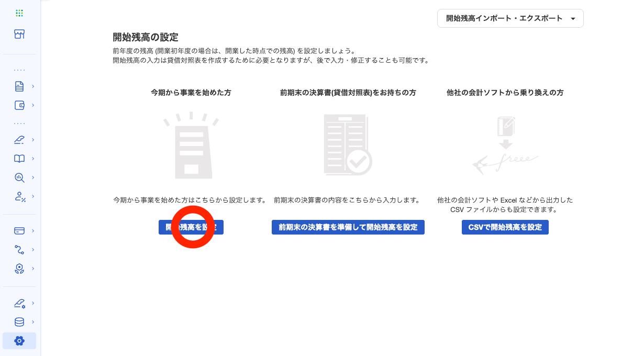Click the magnifier report icon in sidebar
This screenshot has width=644, height=356.
(19, 177)
